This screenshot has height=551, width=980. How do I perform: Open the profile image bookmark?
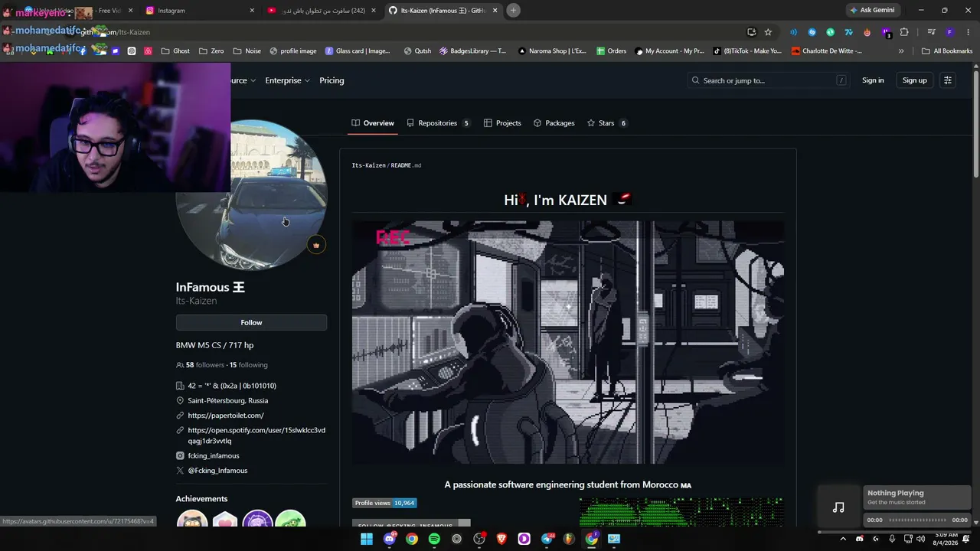[x=293, y=51]
